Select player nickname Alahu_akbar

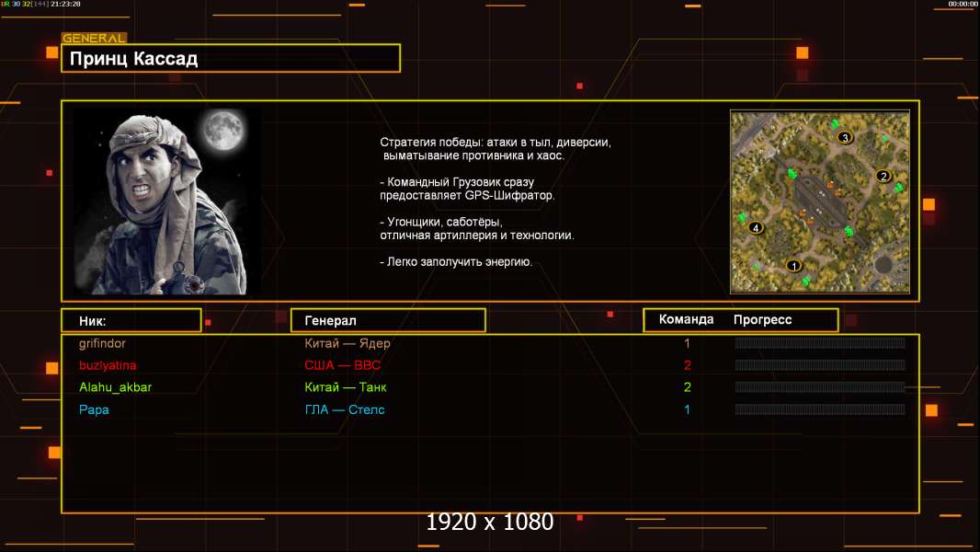coord(115,387)
